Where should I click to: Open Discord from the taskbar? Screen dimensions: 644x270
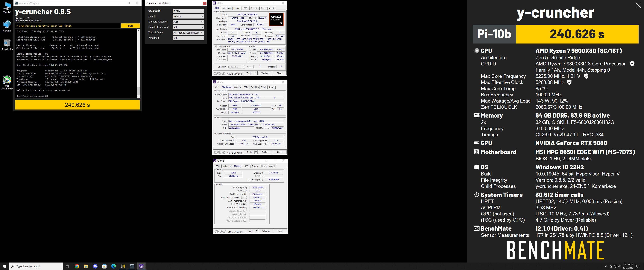(95, 266)
